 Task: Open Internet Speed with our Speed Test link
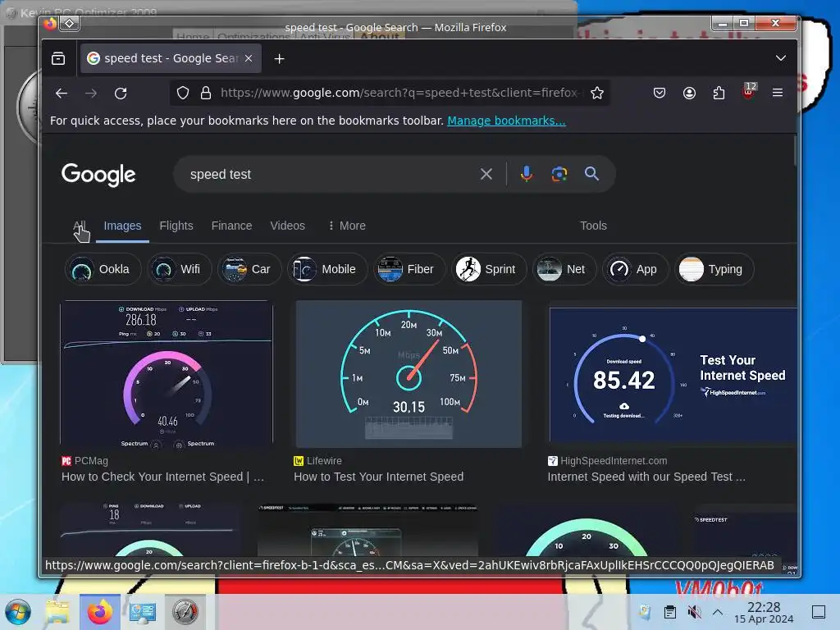tap(646, 477)
